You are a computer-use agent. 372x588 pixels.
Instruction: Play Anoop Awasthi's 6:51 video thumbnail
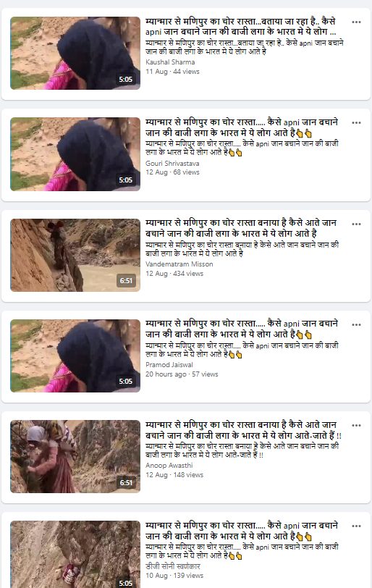(75, 456)
